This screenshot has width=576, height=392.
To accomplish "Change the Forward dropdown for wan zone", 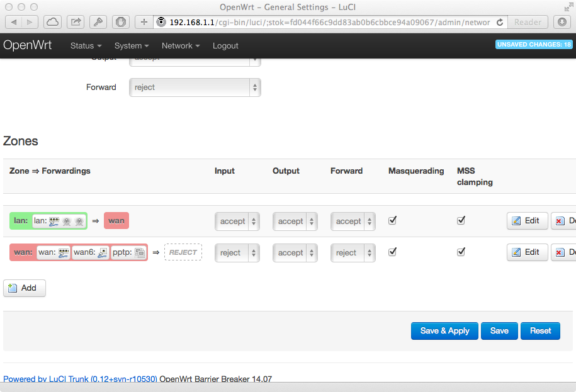I will (x=353, y=253).
